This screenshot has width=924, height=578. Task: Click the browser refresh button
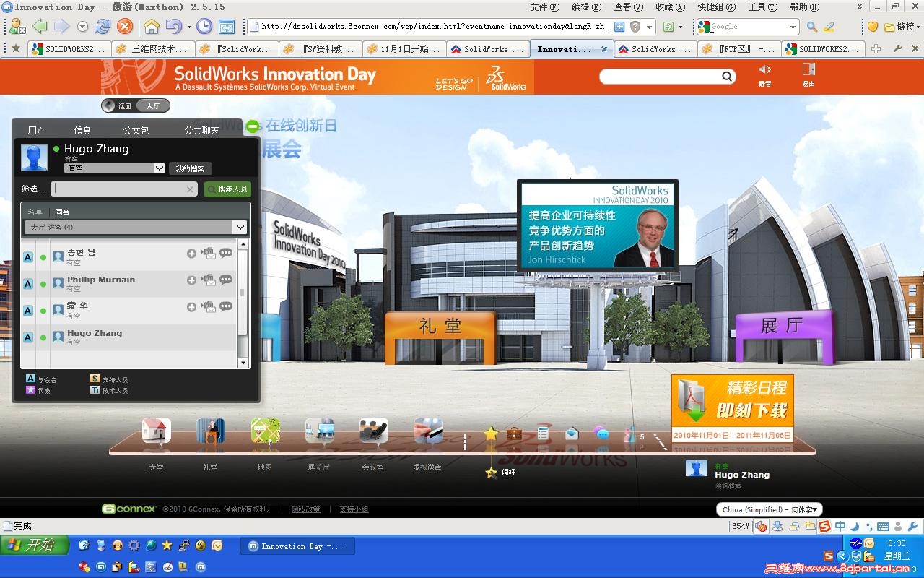[x=103, y=27]
